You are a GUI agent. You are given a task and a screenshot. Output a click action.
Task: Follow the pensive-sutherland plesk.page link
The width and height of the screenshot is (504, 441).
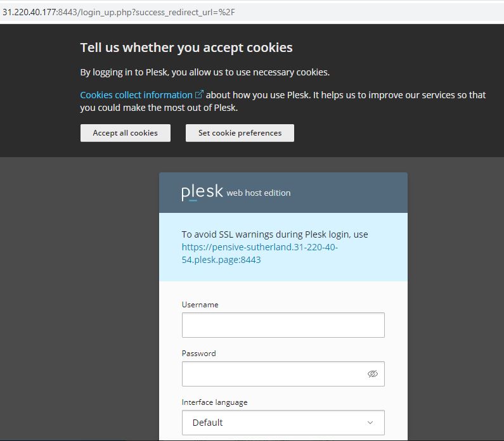tap(259, 253)
